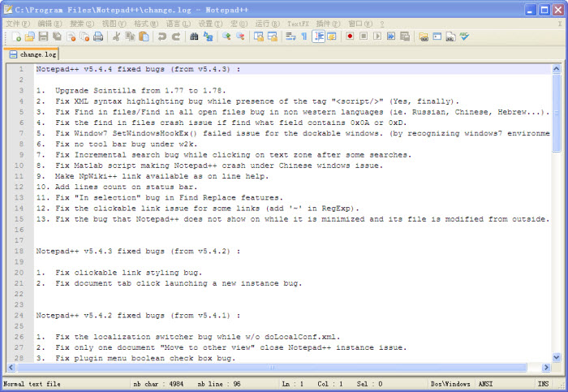This screenshot has width=568, height=392.
Task: Zoom out using the magnifier minus icon
Action: click(x=240, y=37)
